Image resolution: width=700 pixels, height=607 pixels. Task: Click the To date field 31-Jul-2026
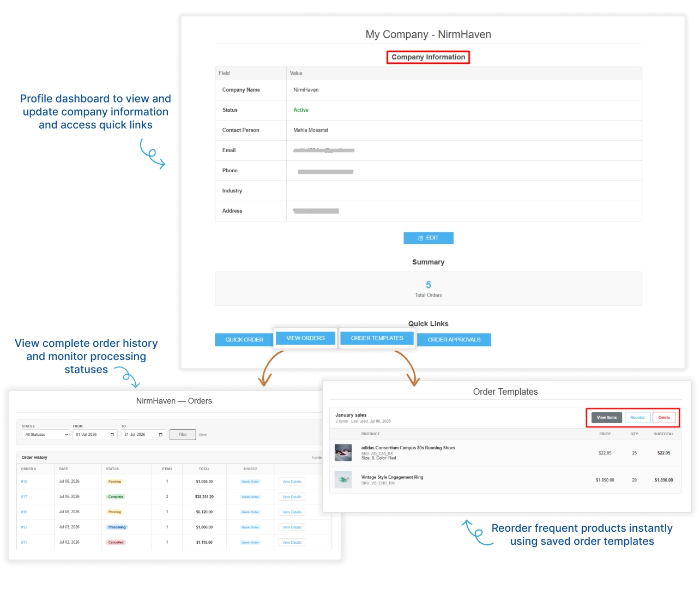143,435
